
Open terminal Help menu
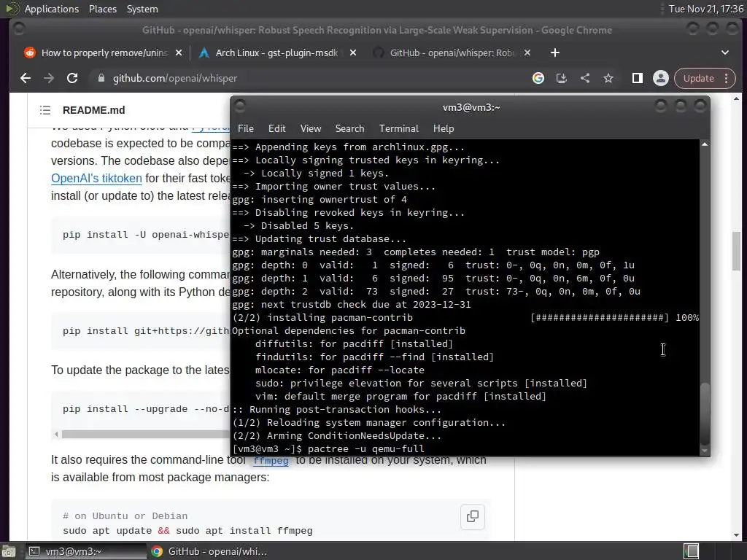coord(444,128)
